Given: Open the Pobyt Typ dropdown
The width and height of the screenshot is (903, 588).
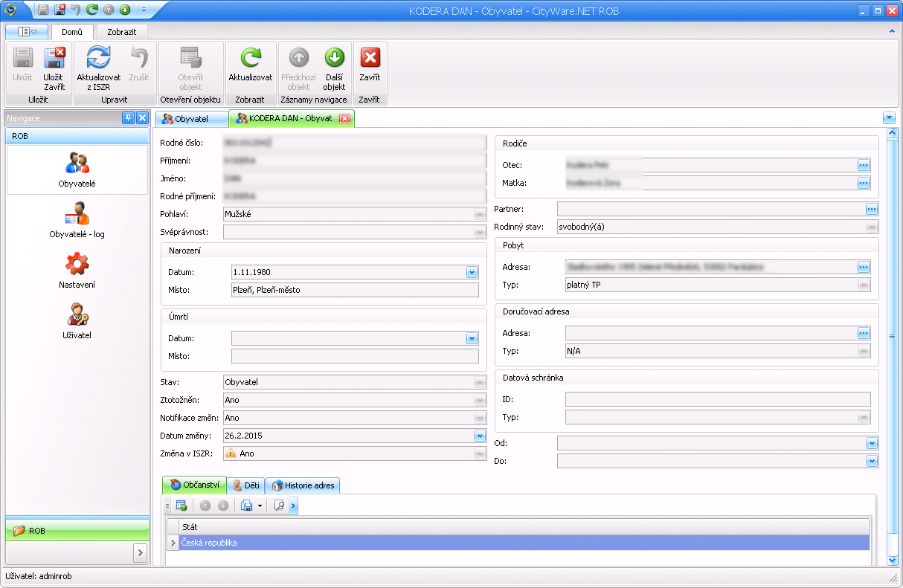Looking at the screenshot, I should point(864,285).
